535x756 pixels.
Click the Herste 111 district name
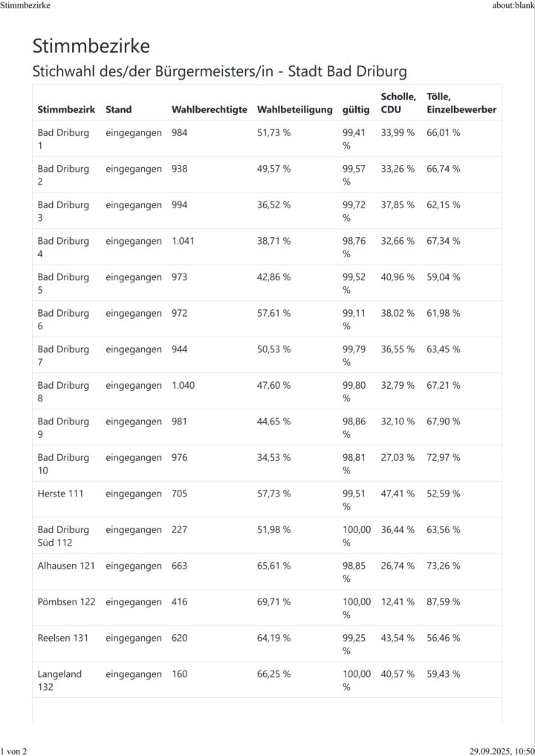coord(62,494)
